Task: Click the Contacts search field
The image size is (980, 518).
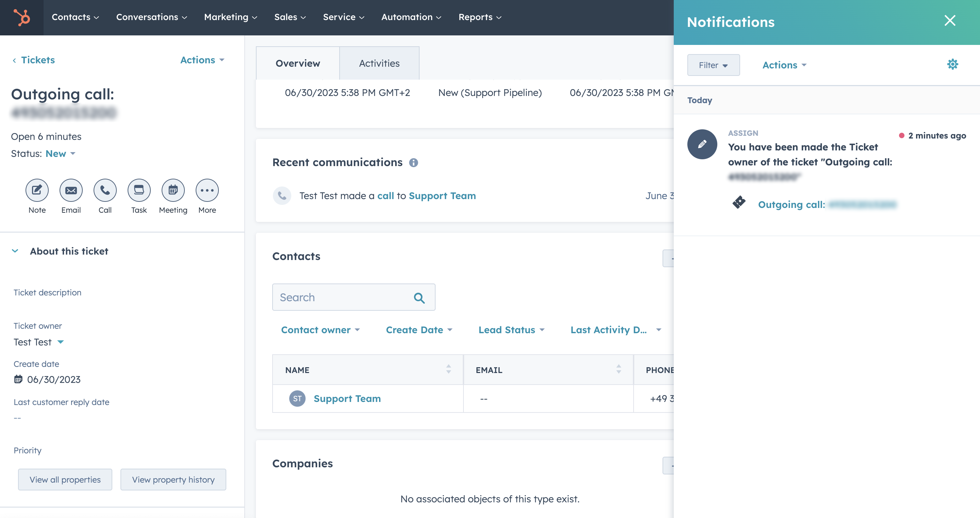Action: point(354,297)
